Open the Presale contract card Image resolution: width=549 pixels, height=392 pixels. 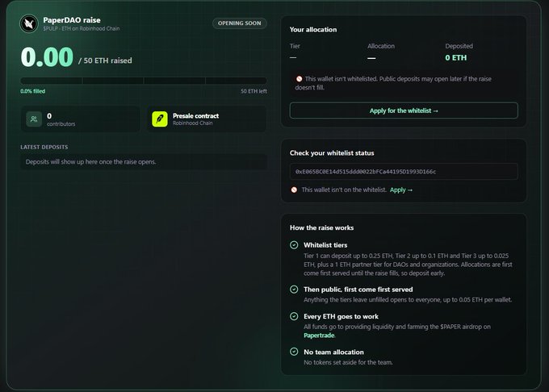tap(207, 119)
